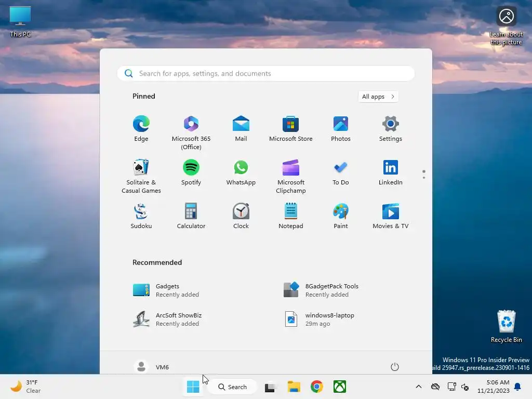The image size is (532, 399).
Task: Launch Movies & TV
Action: point(391,216)
